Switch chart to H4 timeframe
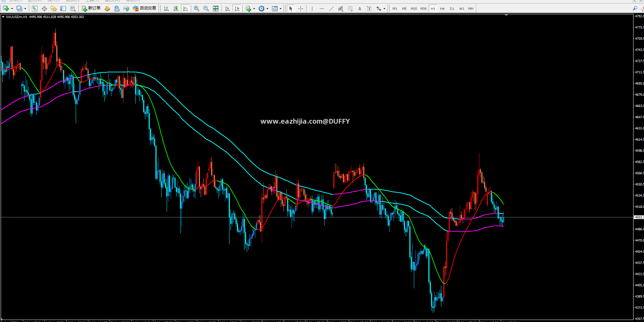Viewport: 644px width, 322px height. point(442,8)
